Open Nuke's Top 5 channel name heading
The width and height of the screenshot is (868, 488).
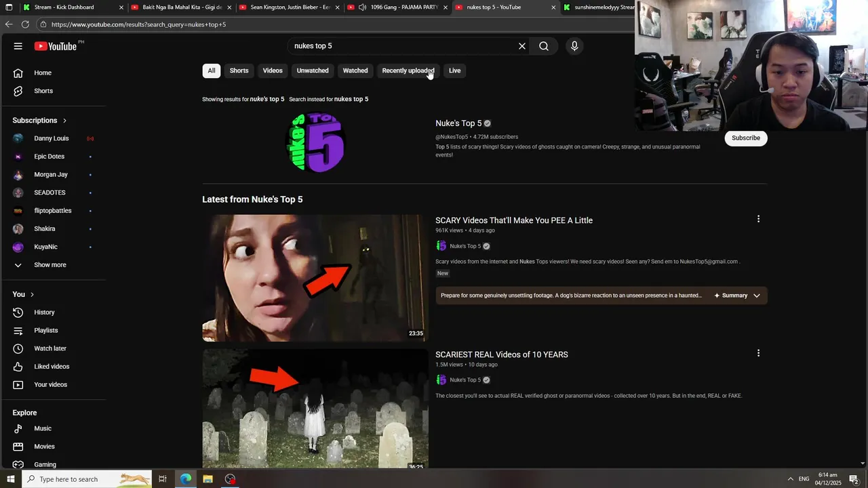click(458, 123)
